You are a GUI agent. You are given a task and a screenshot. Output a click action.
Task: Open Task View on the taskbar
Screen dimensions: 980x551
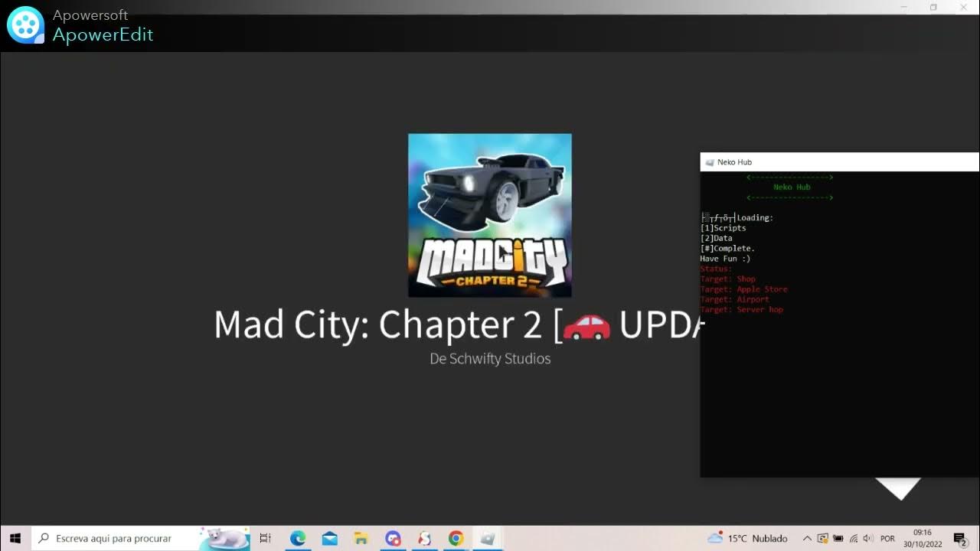point(266,539)
